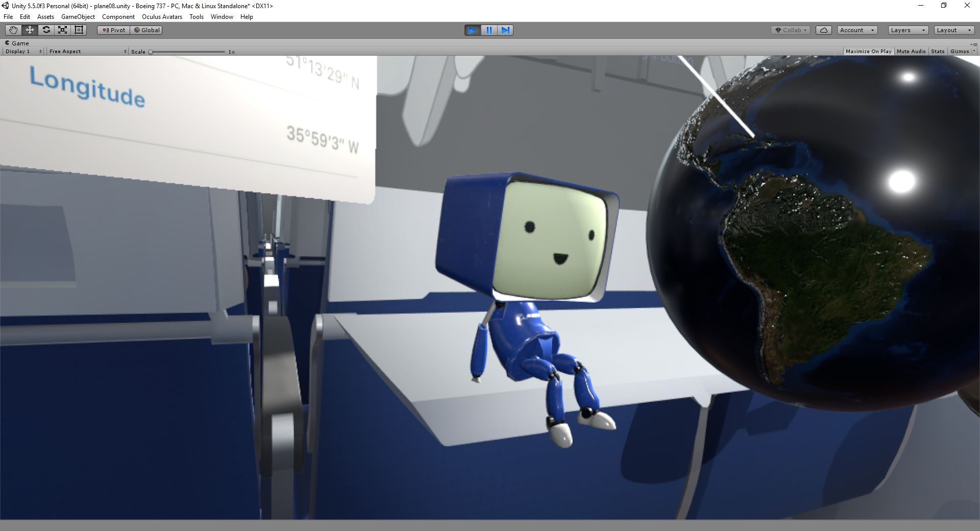Open the Tools menu
Image resolution: width=980 pixels, height=531 pixels.
point(197,17)
